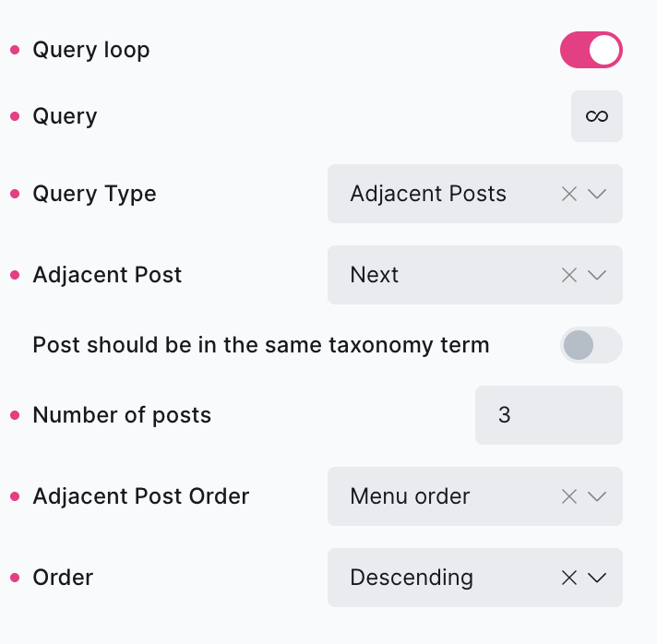
Task: Clear the Adjacent Post selection
Action: pos(569,275)
